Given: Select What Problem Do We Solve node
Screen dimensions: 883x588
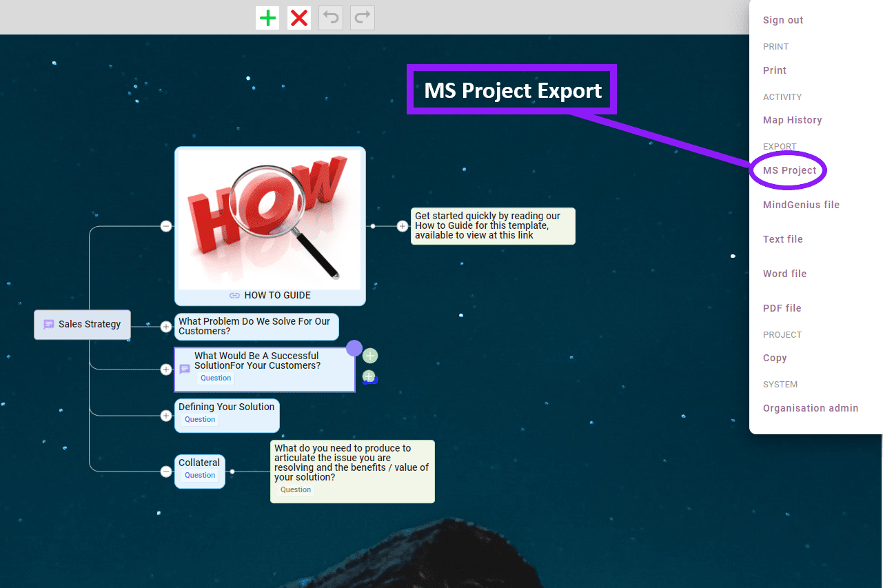Looking at the screenshot, I should click(256, 327).
